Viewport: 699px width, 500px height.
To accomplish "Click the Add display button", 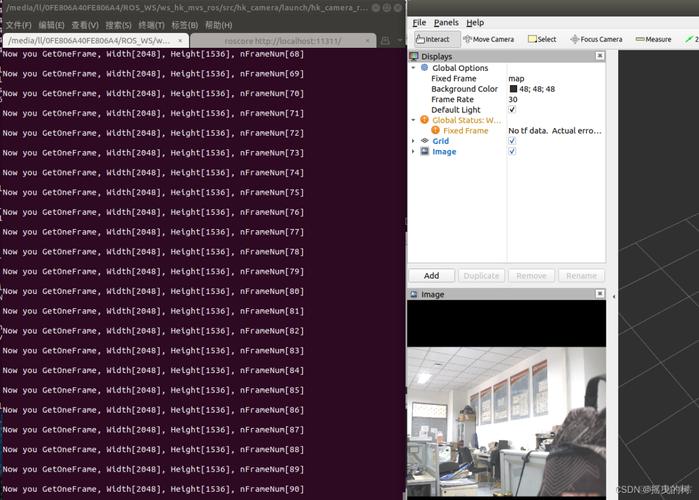I will point(432,276).
